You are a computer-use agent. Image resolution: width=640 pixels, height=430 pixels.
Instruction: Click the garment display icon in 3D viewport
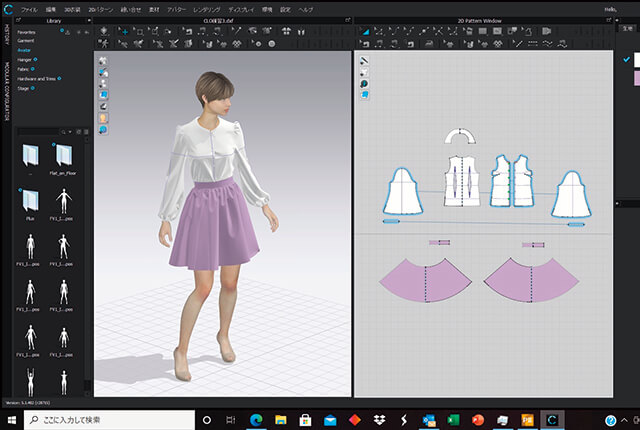coord(104,61)
